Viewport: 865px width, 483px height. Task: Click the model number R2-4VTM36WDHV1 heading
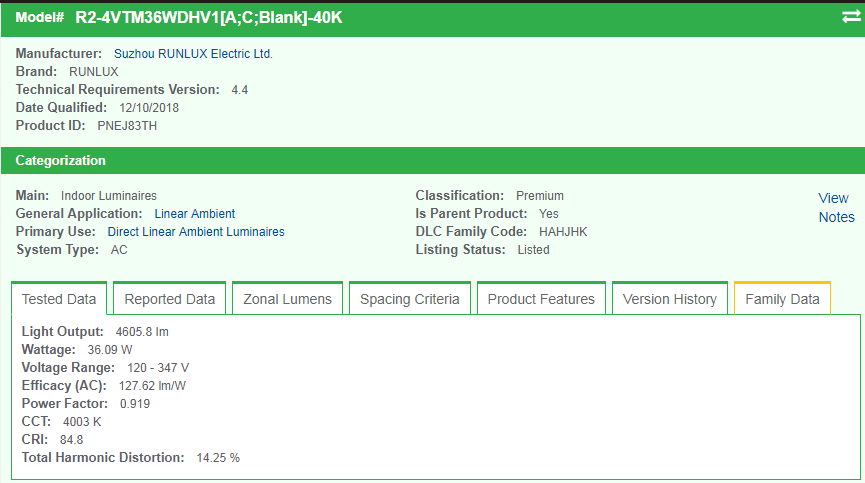click(x=208, y=18)
